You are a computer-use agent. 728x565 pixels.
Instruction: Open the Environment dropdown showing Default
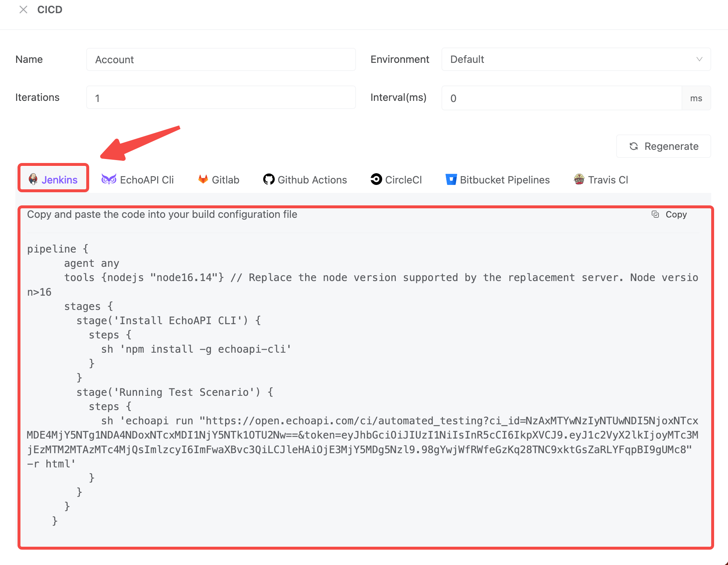point(576,59)
